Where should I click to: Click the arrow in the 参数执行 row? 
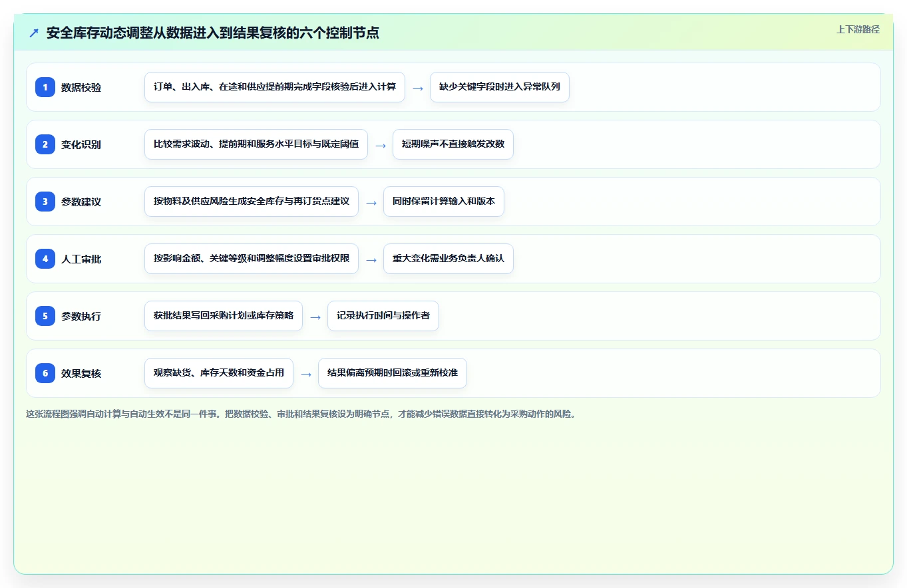tap(315, 317)
